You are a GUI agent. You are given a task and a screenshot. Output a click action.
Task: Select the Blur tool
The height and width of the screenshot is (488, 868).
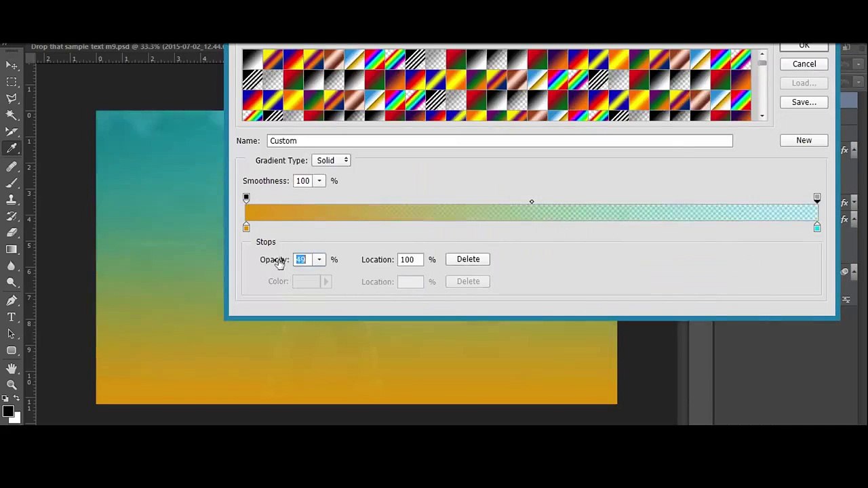point(12,266)
